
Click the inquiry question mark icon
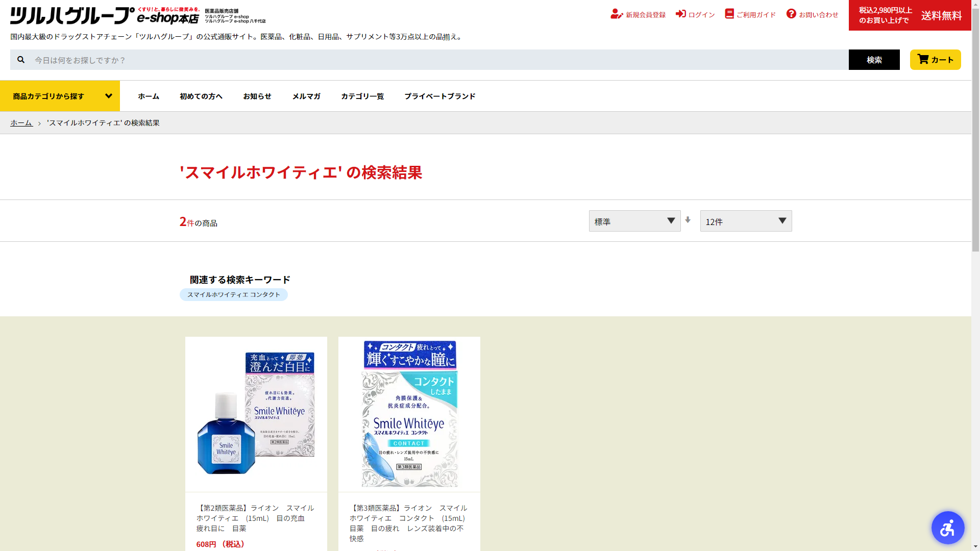[791, 14]
